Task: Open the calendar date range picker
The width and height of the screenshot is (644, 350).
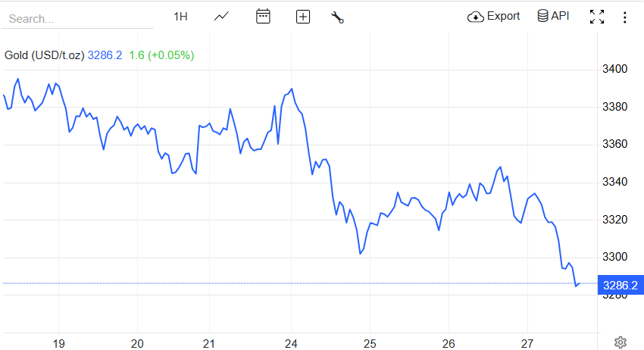Action: tap(263, 17)
